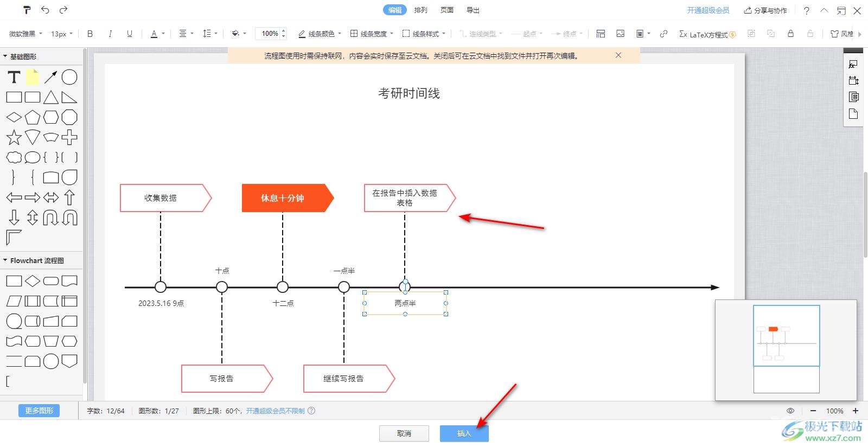This screenshot has height=447, width=868.
Task: Open the 开通超级会员 link at top
Action: click(x=708, y=10)
